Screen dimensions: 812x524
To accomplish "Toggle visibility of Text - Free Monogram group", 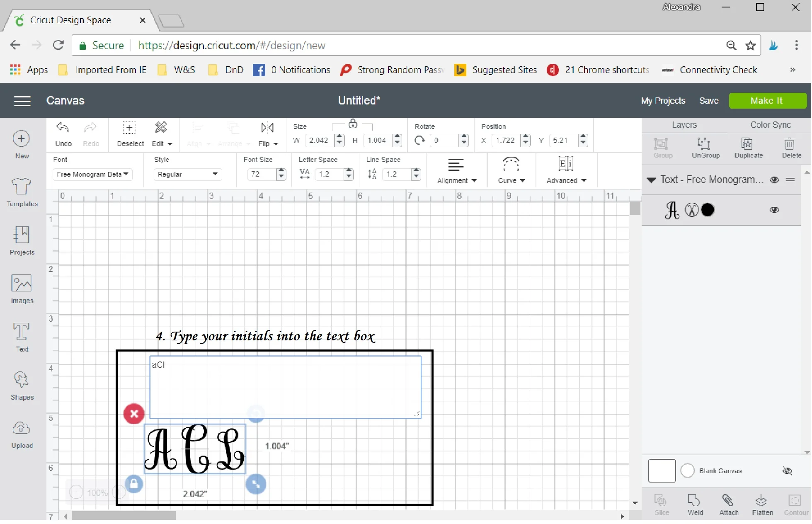I will (x=774, y=180).
